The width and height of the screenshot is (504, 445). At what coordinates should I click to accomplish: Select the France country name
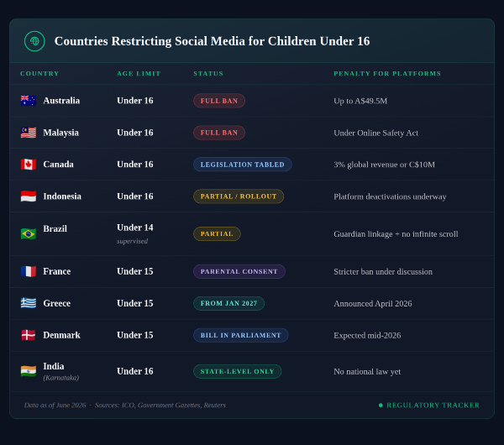point(57,271)
